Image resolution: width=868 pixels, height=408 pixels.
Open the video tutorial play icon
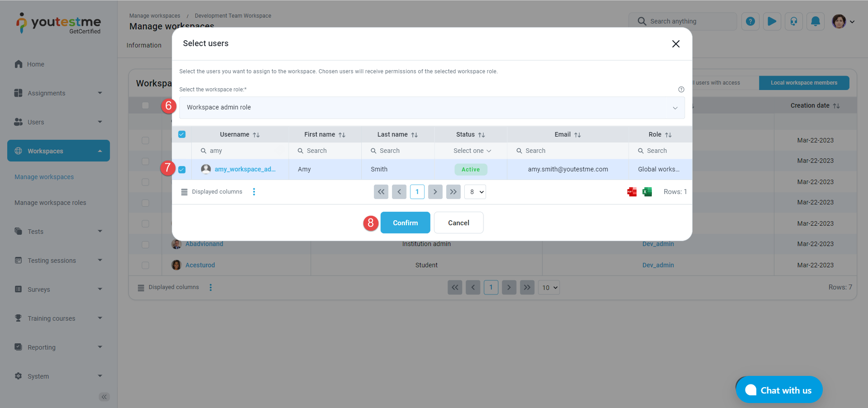coord(772,21)
